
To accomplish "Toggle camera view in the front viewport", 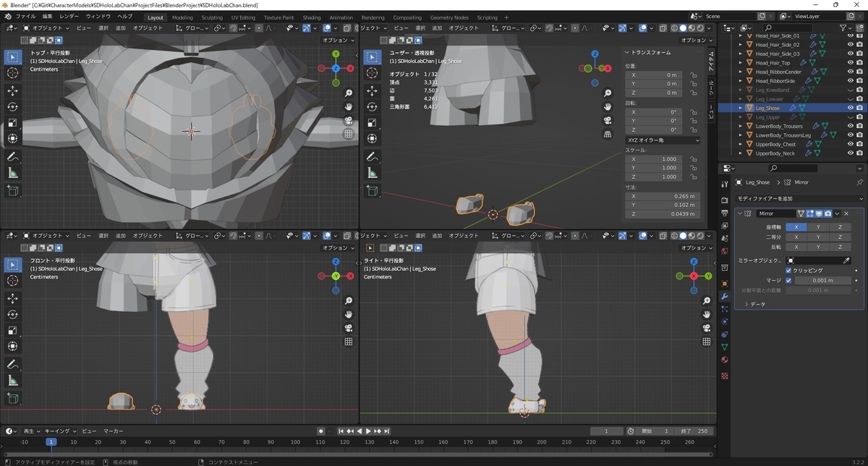I will coord(349,328).
